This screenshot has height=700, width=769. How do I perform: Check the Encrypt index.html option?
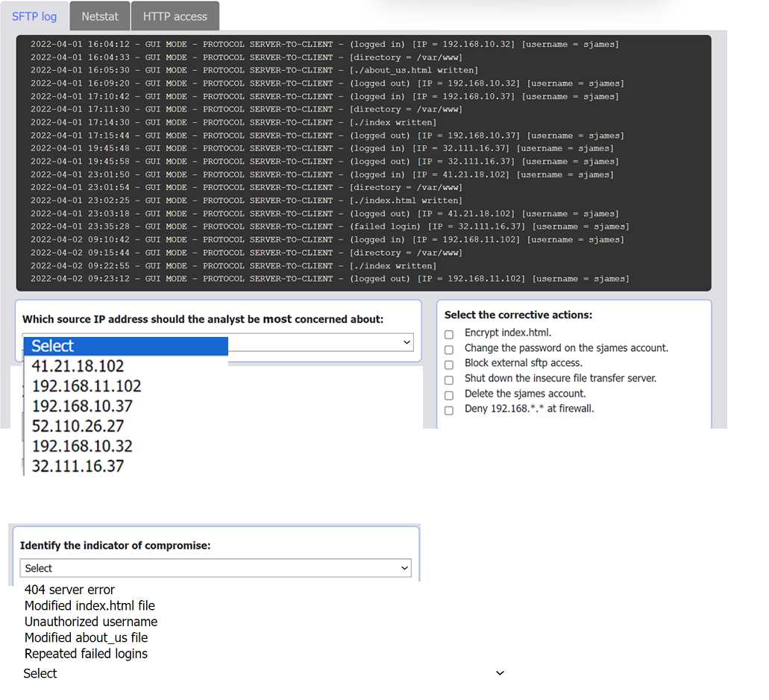pyautogui.click(x=449, y=334)
